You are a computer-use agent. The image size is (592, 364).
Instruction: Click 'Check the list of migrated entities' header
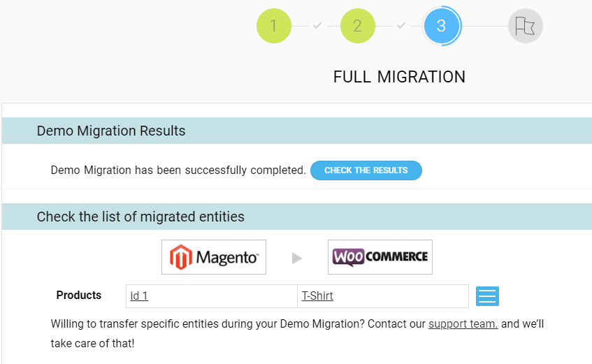click(140, 217)
